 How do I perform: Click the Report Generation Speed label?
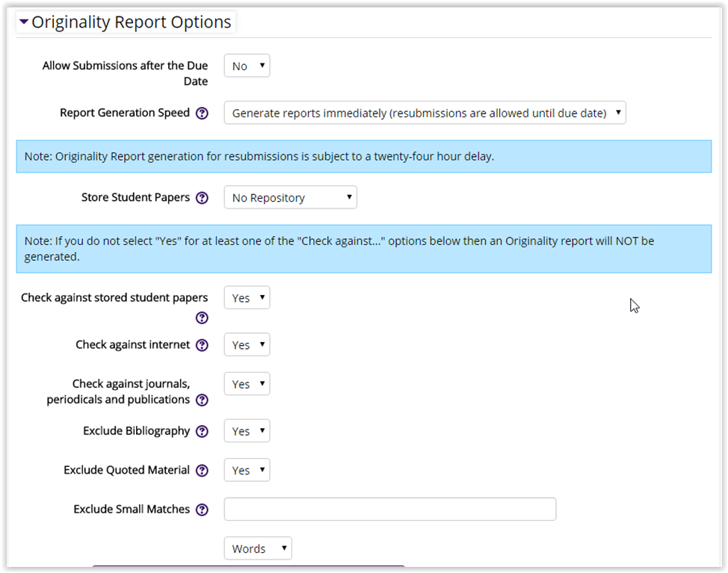tap(125, 113)
